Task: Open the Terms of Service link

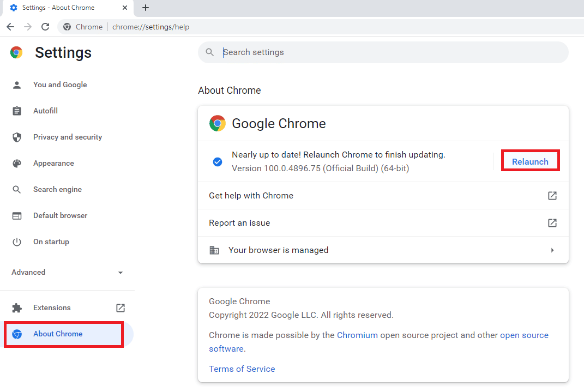Action: coord(242,369)
